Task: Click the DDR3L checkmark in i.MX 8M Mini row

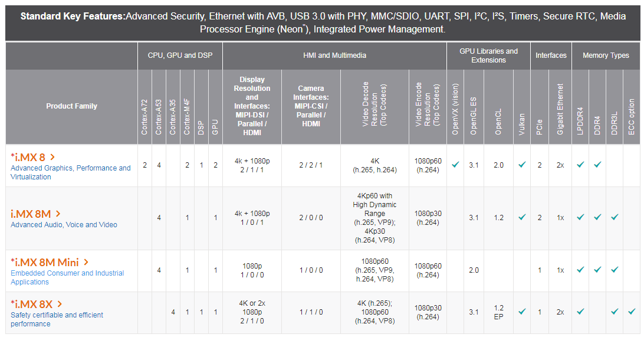Action: (615, 270)
